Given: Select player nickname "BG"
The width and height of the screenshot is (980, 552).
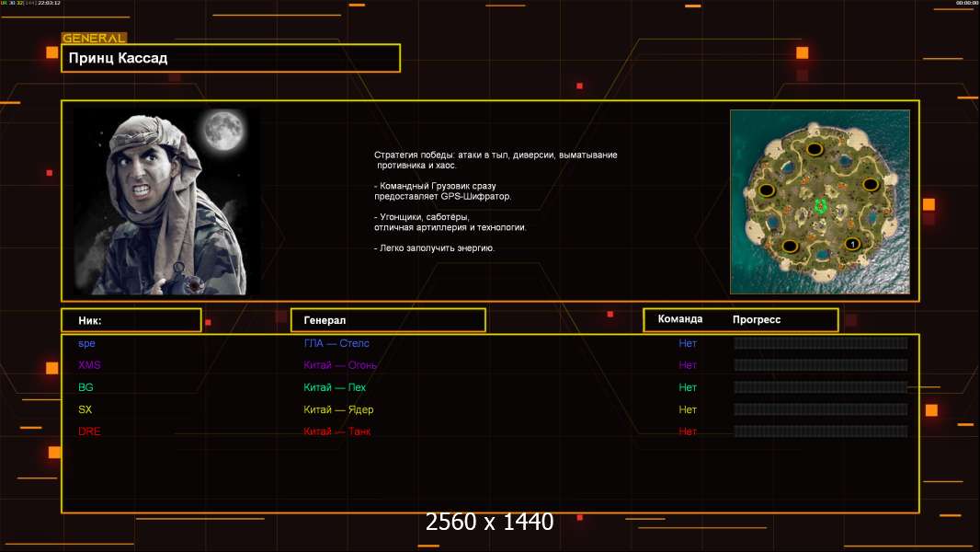Looking at the screenshot, I should 85,387.
